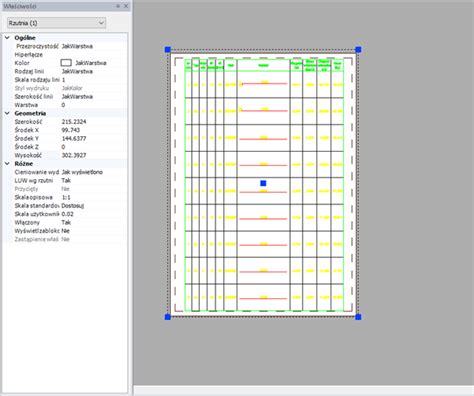Grab the viewport bottom-left corner grip
The image size is (474, 396).
(x=168, y=317)
